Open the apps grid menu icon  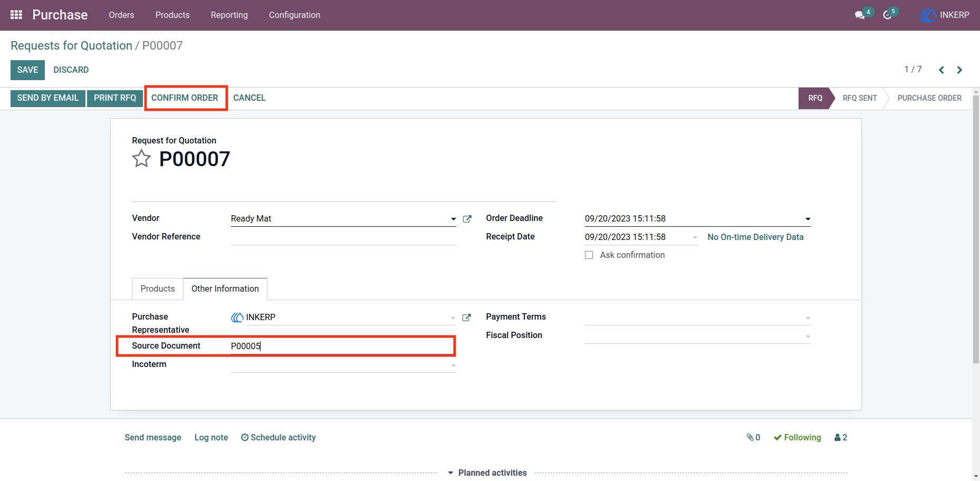click(16, 15)
